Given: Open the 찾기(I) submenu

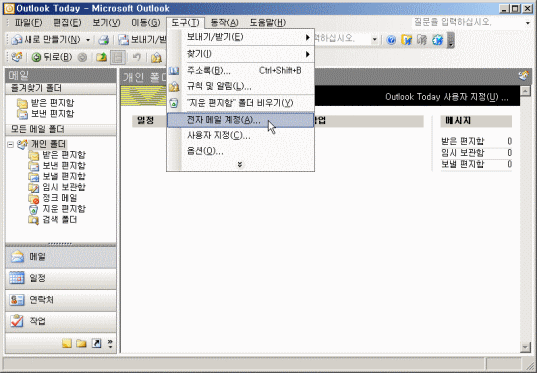Looking at the screenshot, I should [240, 54].
